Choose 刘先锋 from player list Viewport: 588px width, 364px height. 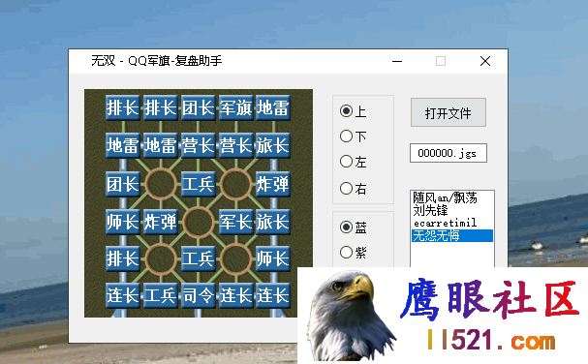pos(430,210)
